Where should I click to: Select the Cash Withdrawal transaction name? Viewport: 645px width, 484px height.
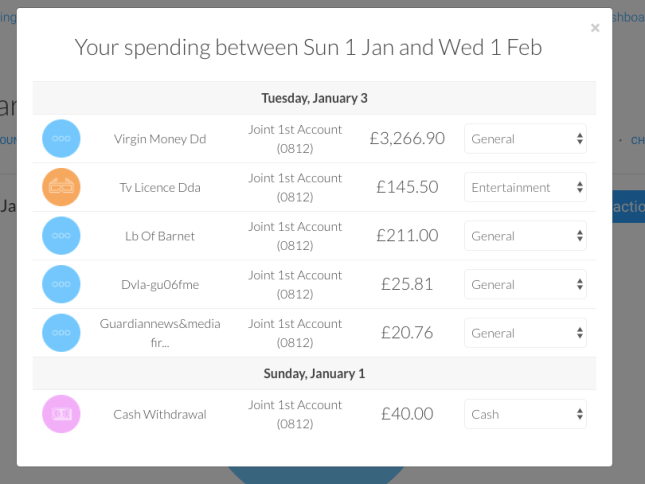coord(160,414)
